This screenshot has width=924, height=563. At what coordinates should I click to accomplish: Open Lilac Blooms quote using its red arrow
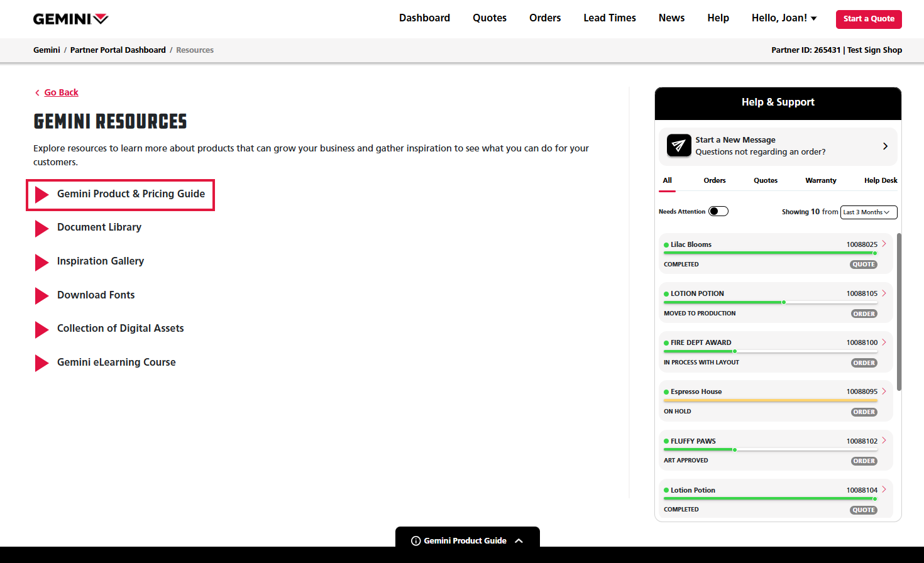point(884,244)
